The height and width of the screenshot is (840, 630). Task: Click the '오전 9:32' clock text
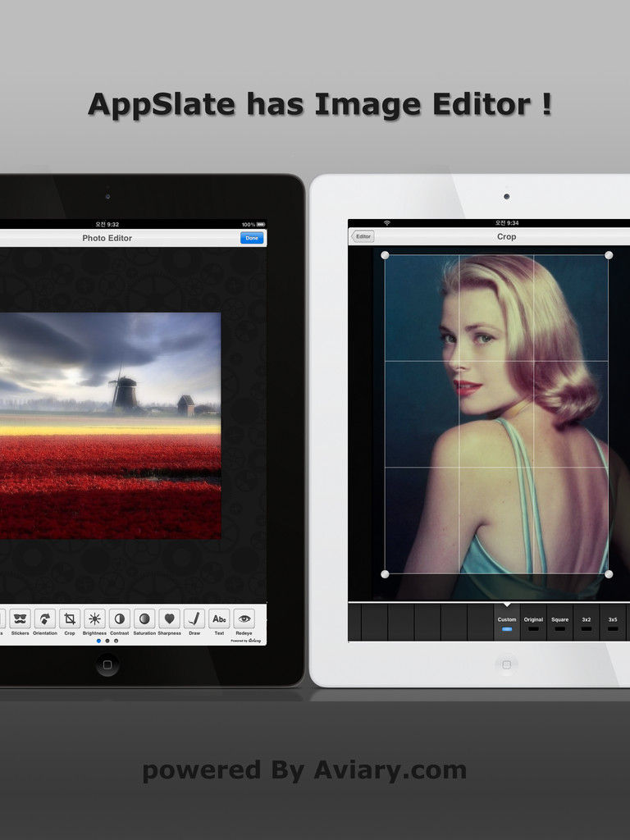click(107, 225)
